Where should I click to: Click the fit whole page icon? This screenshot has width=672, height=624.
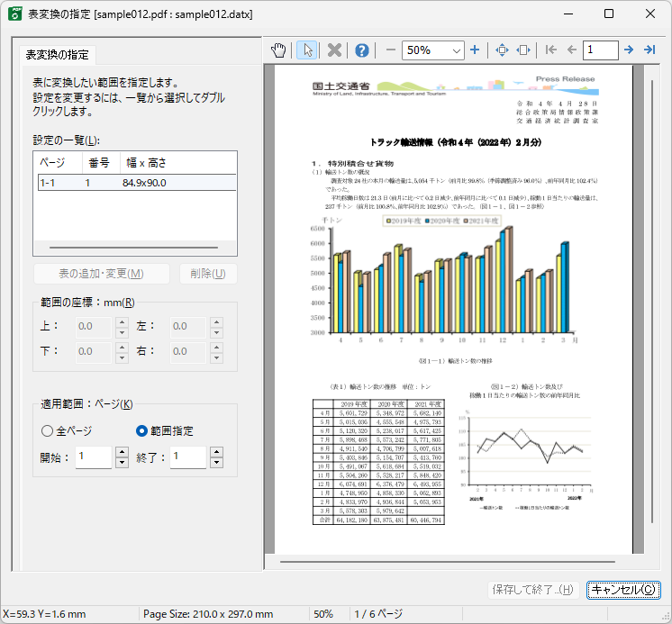point(503,50)
